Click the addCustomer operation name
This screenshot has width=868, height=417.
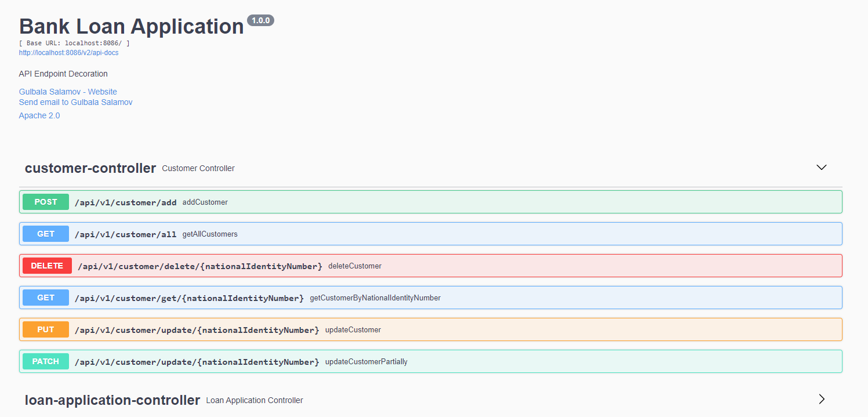pos(205,202)
